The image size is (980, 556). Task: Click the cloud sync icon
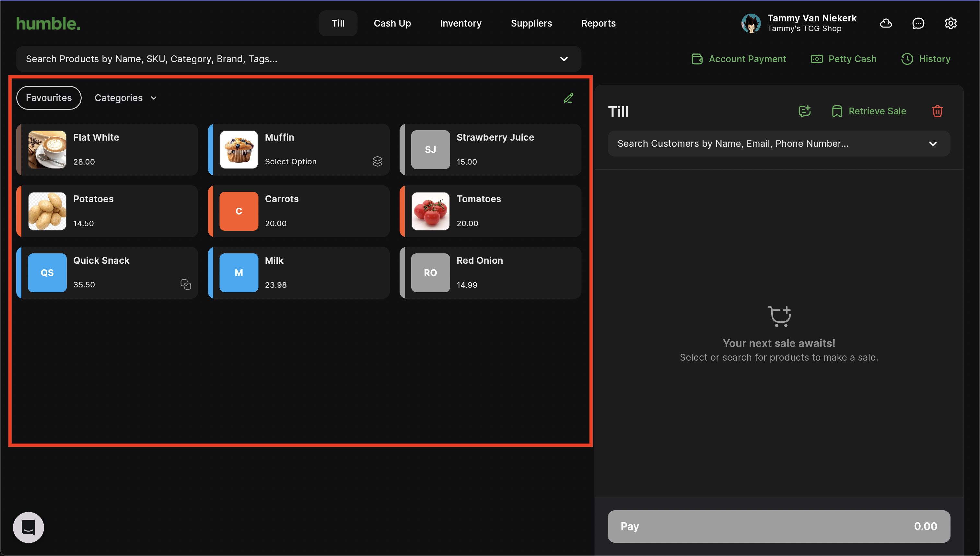tap(886, 23)
